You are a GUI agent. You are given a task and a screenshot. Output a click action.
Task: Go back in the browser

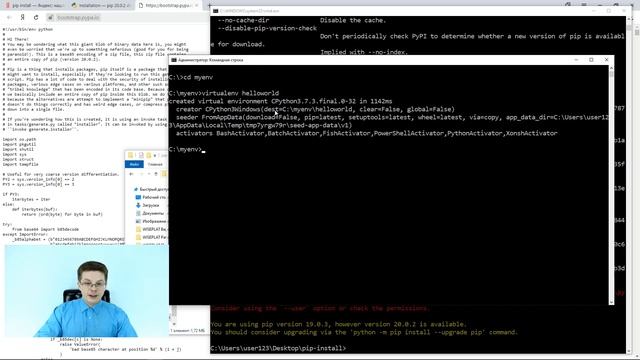click(x=9, y=18)
